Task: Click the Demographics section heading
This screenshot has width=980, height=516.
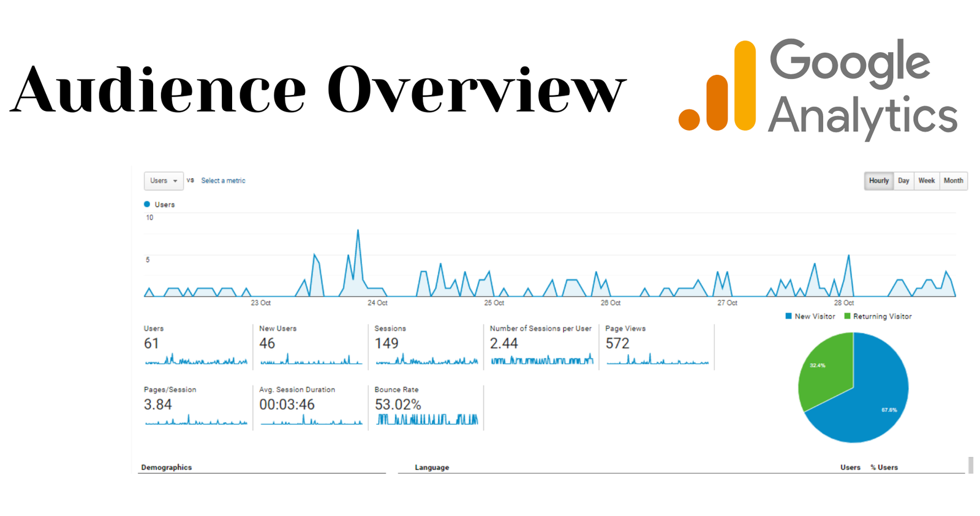Action: [167, 468]
